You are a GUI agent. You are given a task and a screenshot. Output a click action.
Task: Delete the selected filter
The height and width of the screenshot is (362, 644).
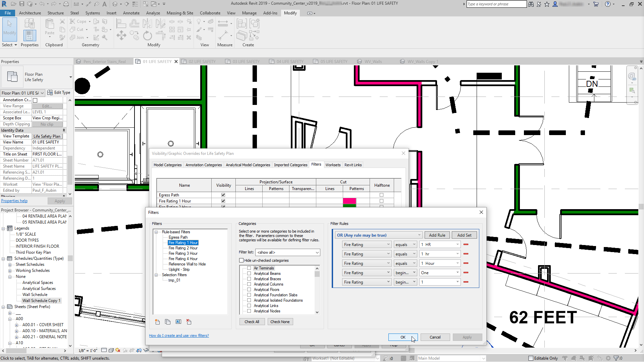(189, 322)
